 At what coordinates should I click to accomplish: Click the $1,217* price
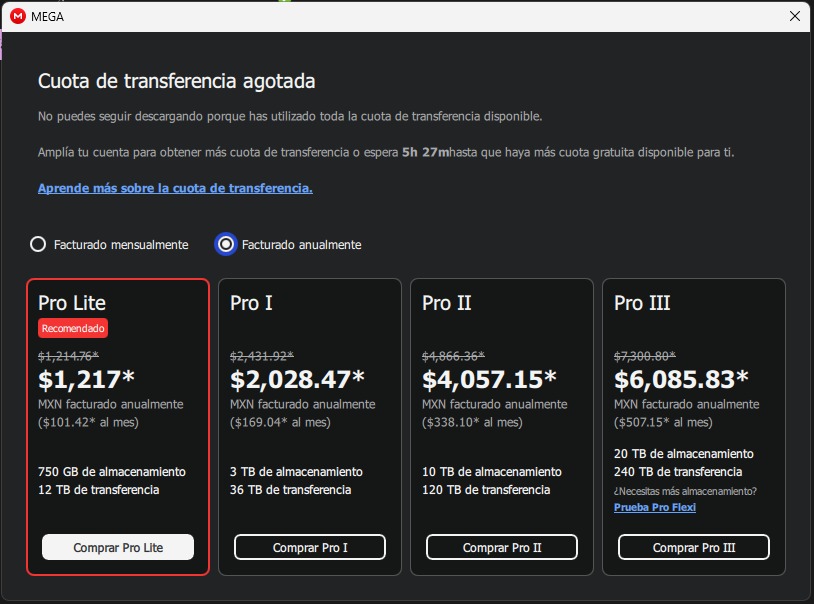point(86,380)
